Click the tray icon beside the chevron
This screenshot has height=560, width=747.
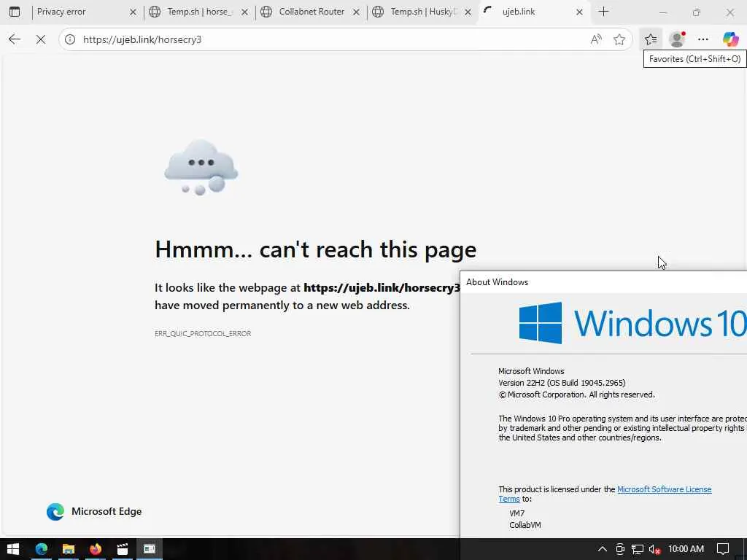tap(620, 549)
